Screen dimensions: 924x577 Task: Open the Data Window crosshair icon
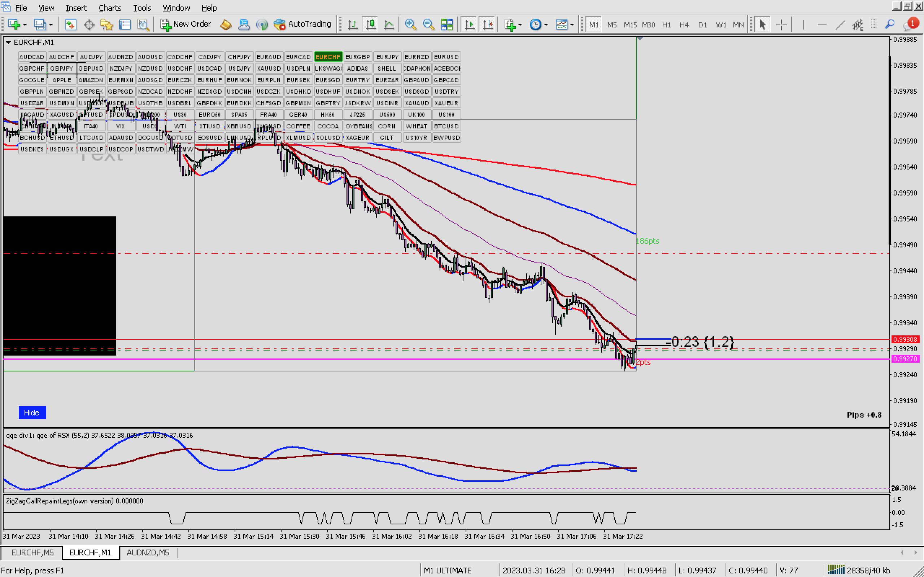pyautogui.click(x=89, y=25)
